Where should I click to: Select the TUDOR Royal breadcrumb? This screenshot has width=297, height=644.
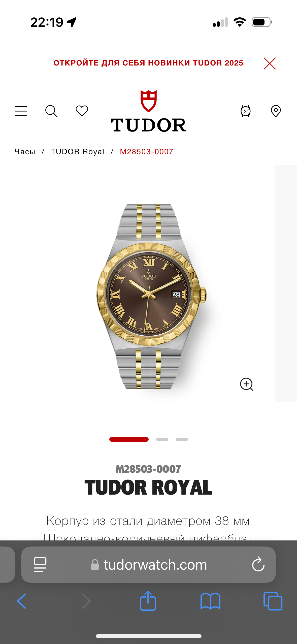[78, 152]
